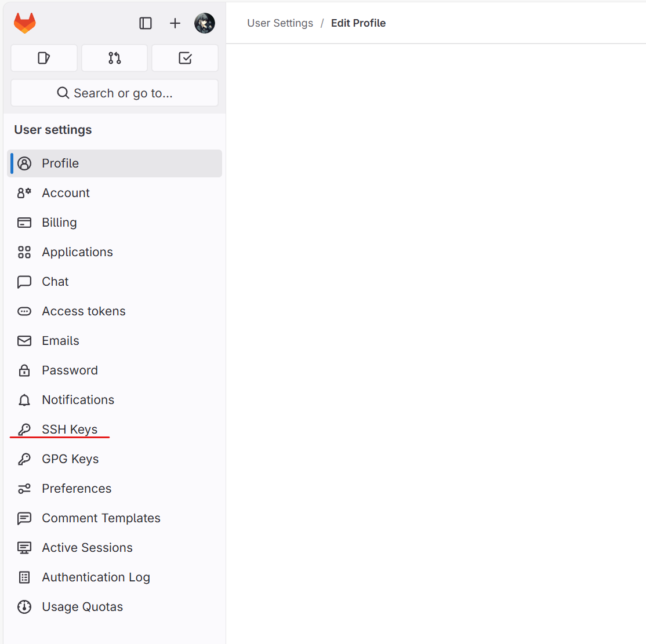Click the Notifications bell icon
Viewport: 646px width, 644px height.
[x=24, y=400]
